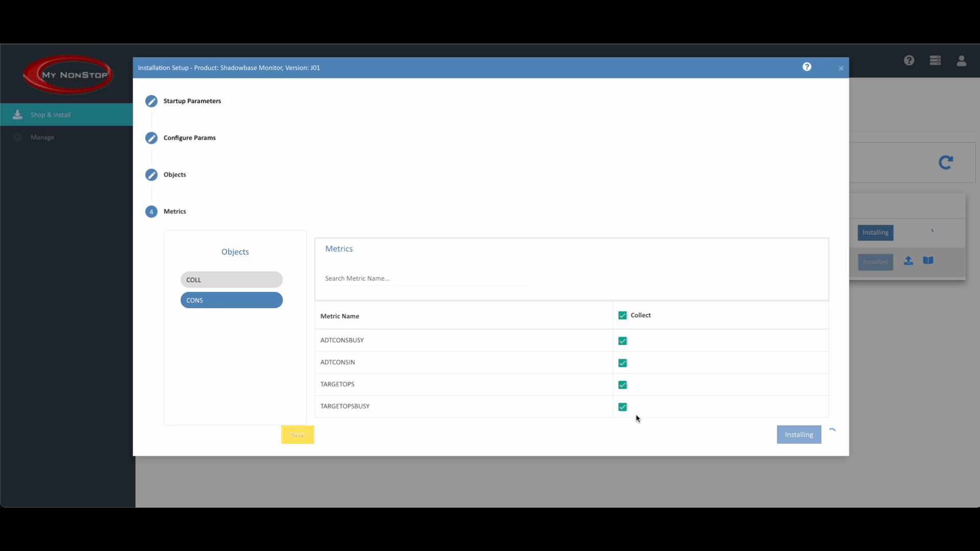Click the Shop & Install download icon
980x551 pixels.
[17, 115]
